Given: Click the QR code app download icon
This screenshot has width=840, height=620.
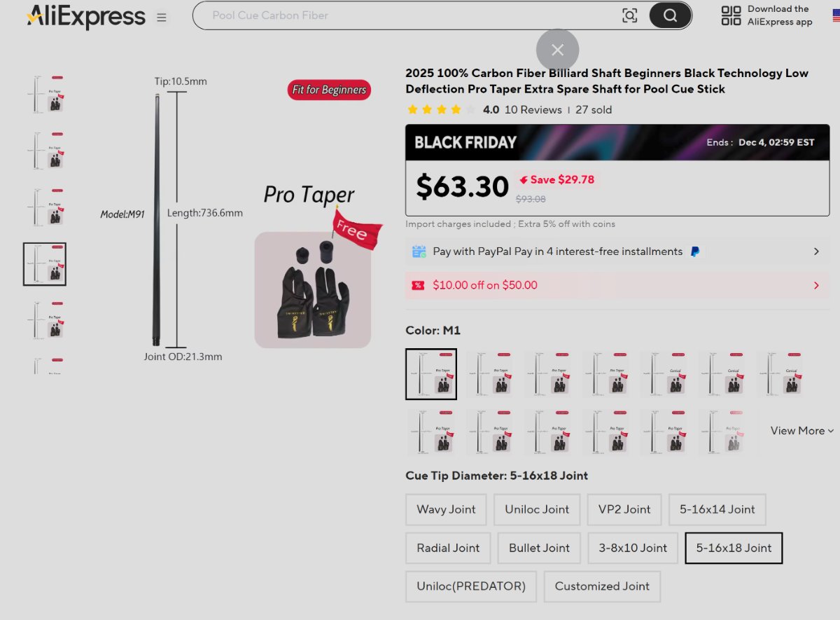Looking at the screenshot, I should tap(731, 15).
